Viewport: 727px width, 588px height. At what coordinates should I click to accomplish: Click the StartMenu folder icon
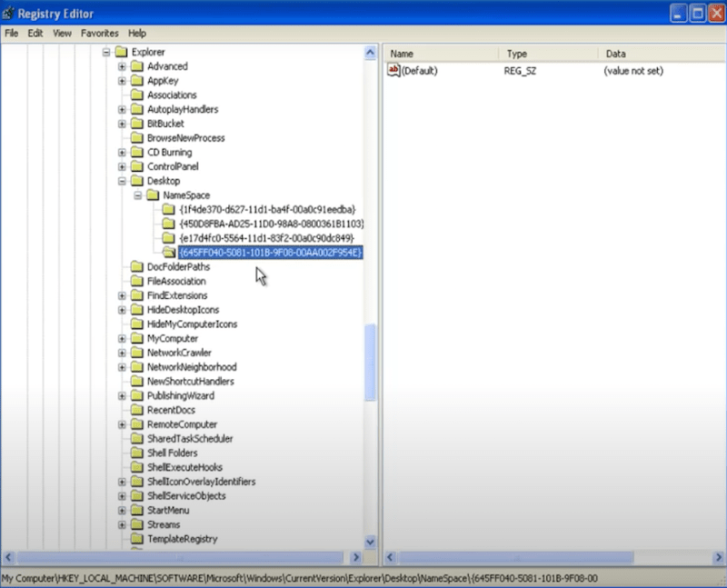point(137,510)
